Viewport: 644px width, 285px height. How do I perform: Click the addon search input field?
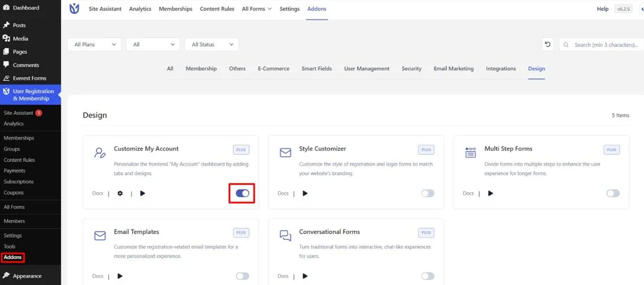tap(601, 44)
